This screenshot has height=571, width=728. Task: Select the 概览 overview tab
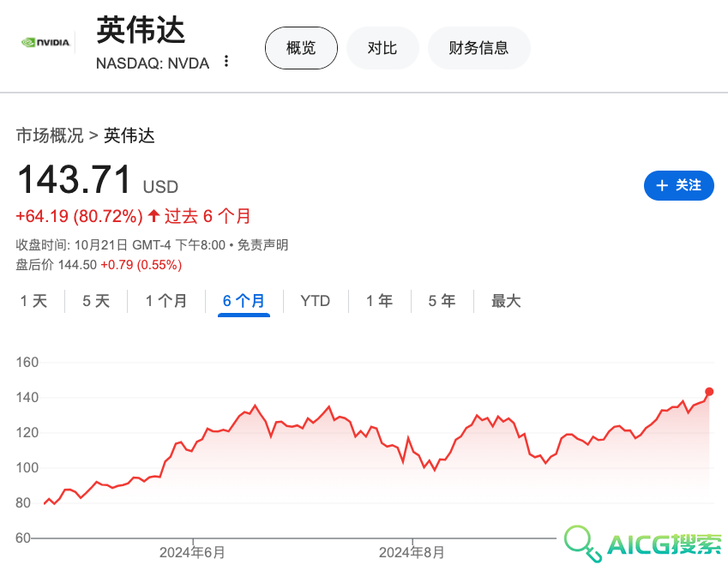coord(301,48)
